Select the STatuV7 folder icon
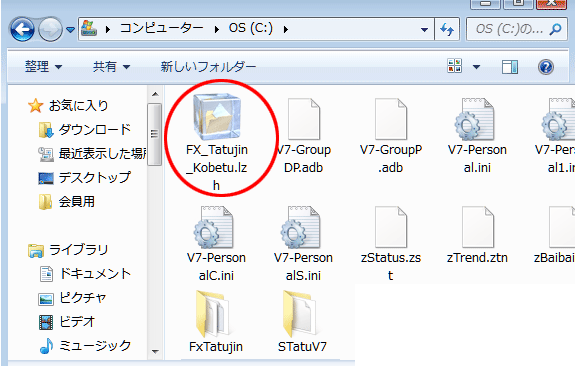 click(300, 314)
